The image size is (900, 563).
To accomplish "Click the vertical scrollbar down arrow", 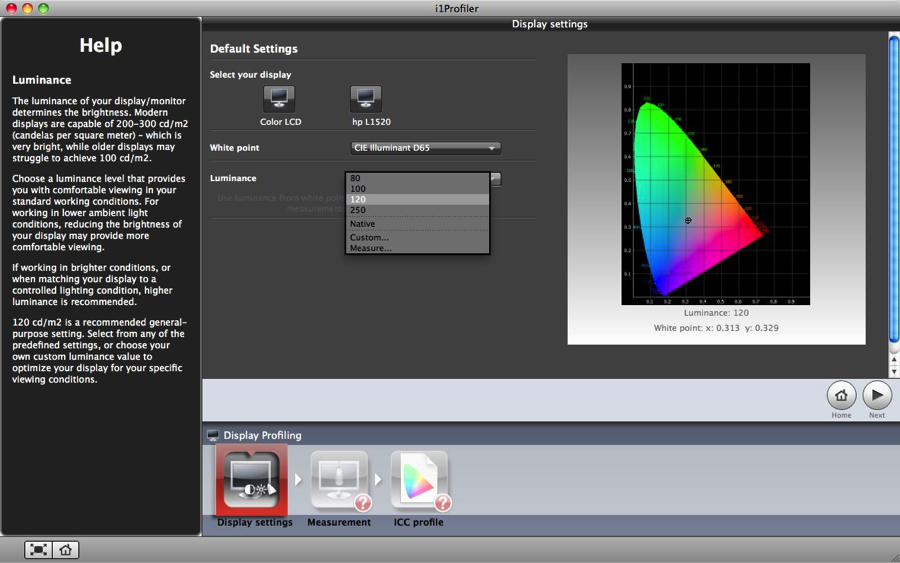I will click(894, 371).
